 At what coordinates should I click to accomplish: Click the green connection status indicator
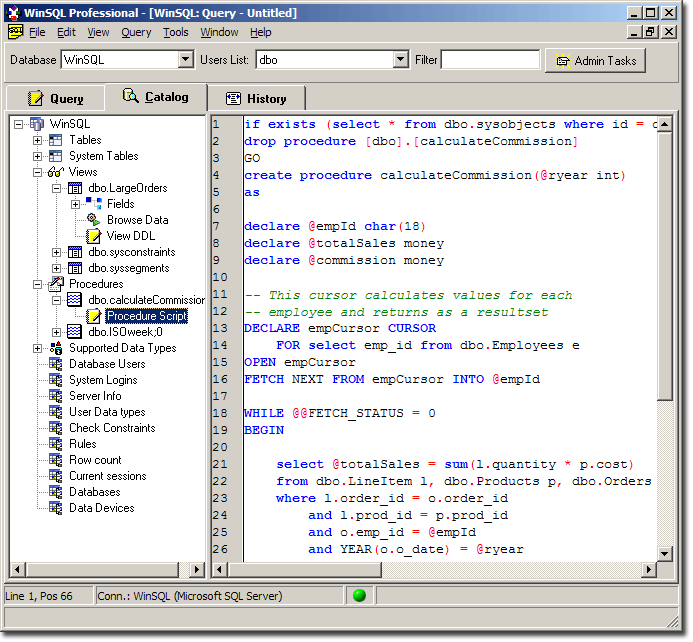click(360, 596)
